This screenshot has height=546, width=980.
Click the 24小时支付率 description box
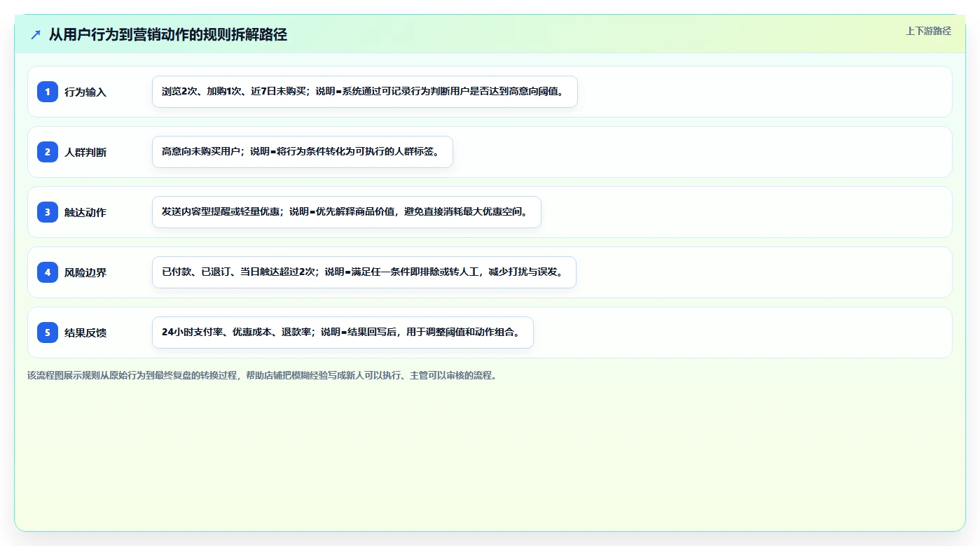point(343,332)
